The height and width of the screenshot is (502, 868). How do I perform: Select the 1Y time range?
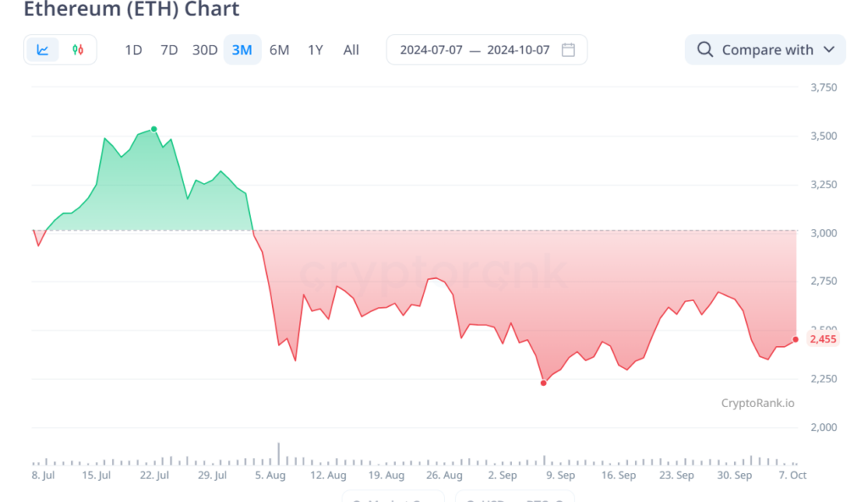(x=315, y=50)
